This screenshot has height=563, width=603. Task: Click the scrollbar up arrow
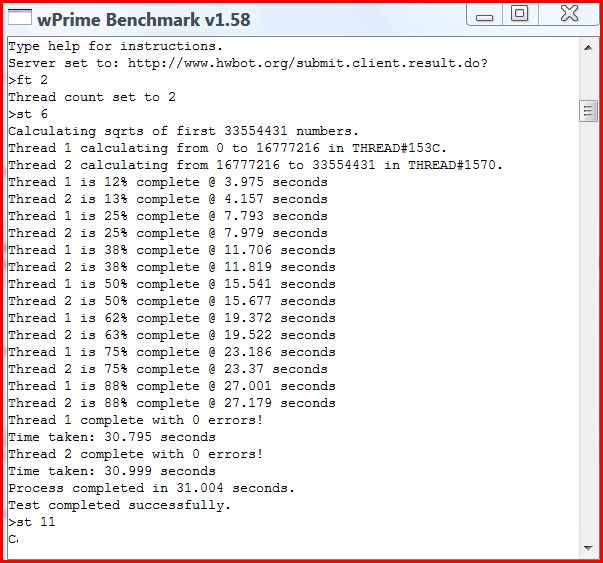coord(588,47)
